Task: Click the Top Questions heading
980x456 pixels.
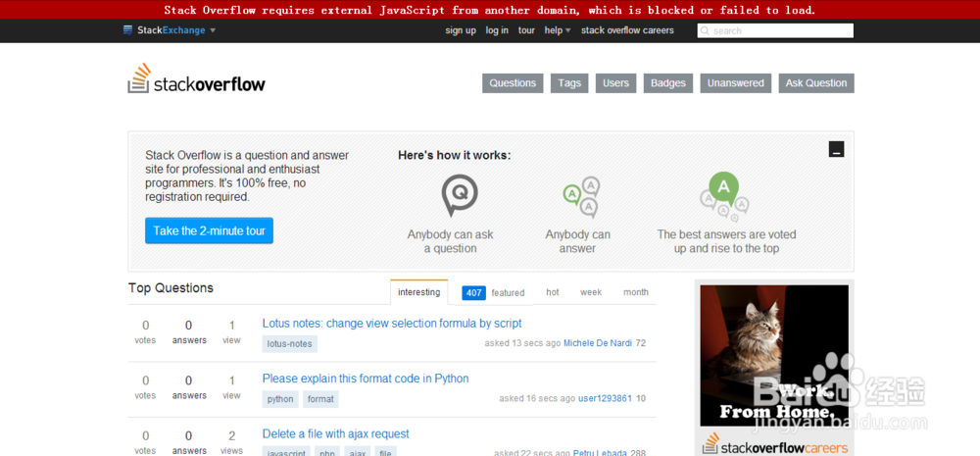Action: coord(171,287)
